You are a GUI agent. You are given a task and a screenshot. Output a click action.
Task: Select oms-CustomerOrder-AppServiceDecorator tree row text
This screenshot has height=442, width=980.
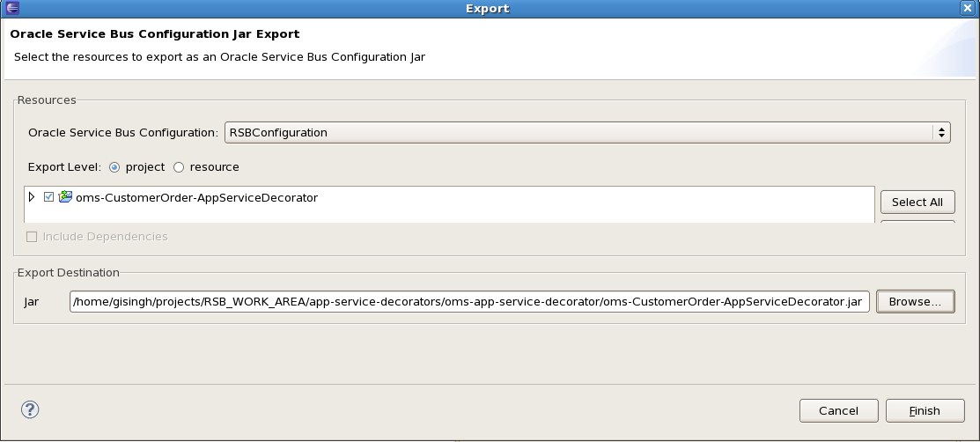pos(197,197)
